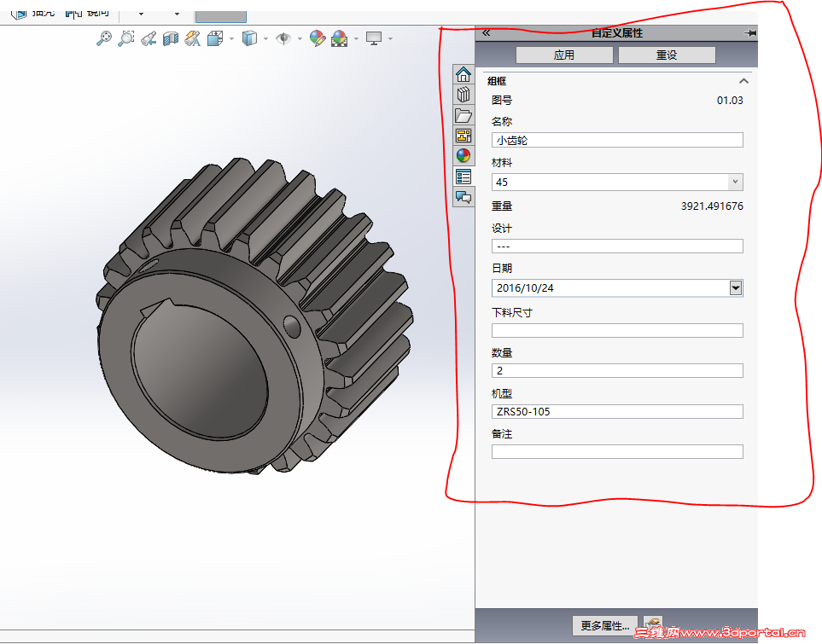822x644 pixels.
Task: Click the 45 text in 材料 combo box
Action: pyautogui.click(x=502, y=182)
